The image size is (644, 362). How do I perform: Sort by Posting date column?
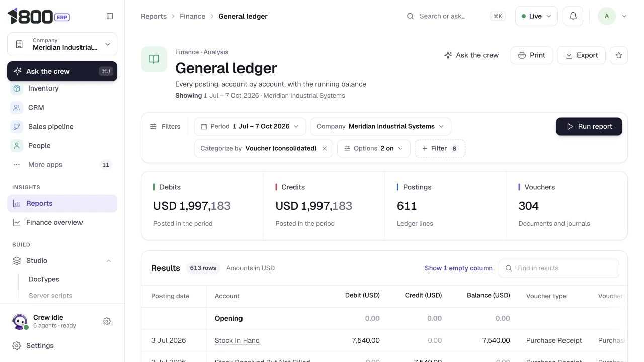click(x=170, y=296)
